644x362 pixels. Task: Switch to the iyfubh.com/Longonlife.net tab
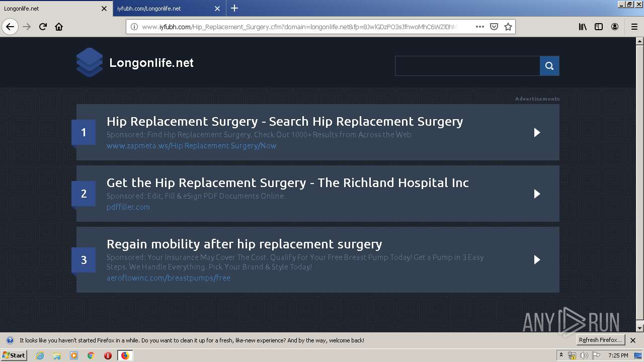(170, 9)
